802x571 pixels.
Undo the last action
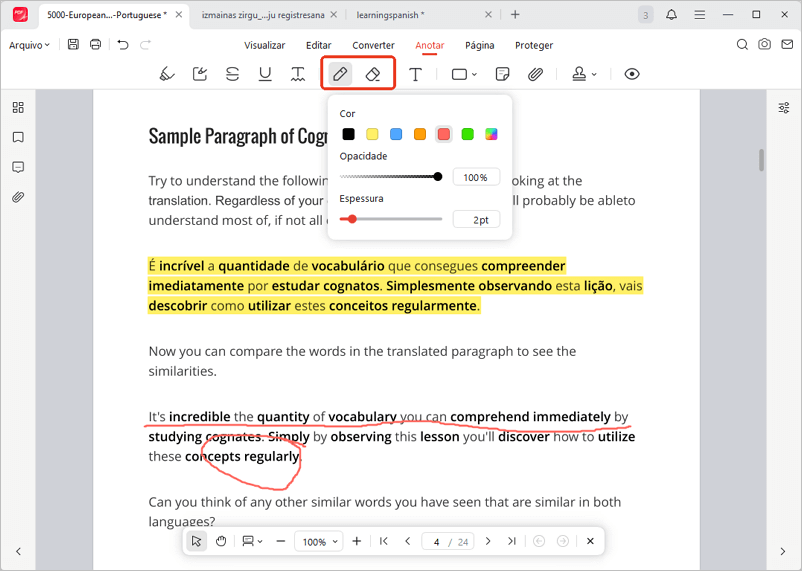pyautogui.click(x=123, y=45)
